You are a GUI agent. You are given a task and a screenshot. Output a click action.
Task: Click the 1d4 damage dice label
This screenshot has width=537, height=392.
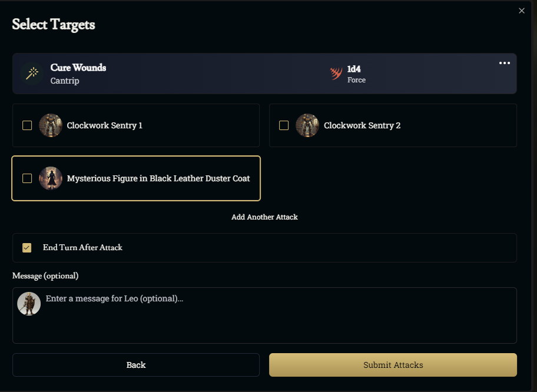tap(354, 69)
